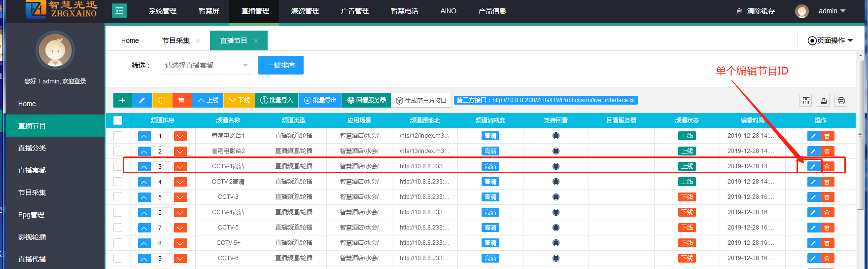This screenshot has height=269, width=868.
Task: Select the checkbox for CCTV-3 row
Action: click(118, 197)
